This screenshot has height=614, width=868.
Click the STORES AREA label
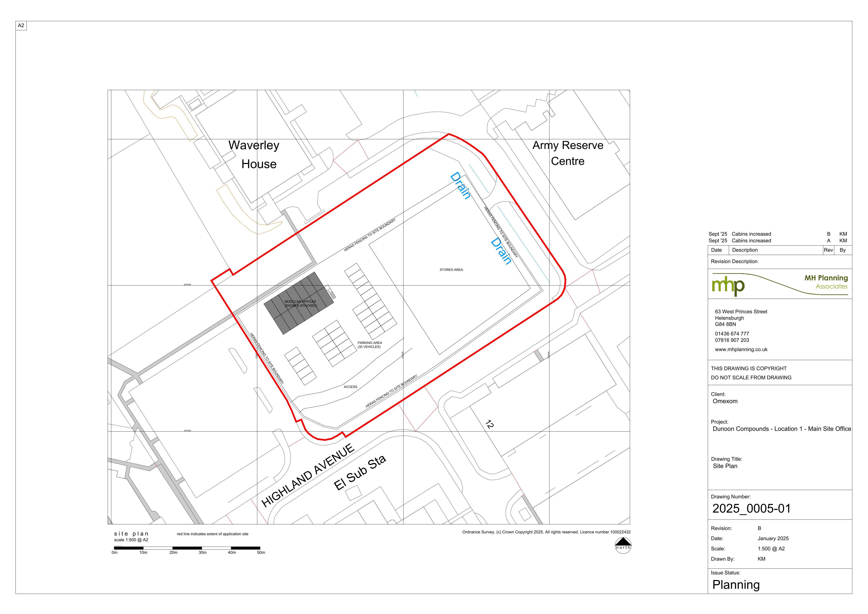451,270
